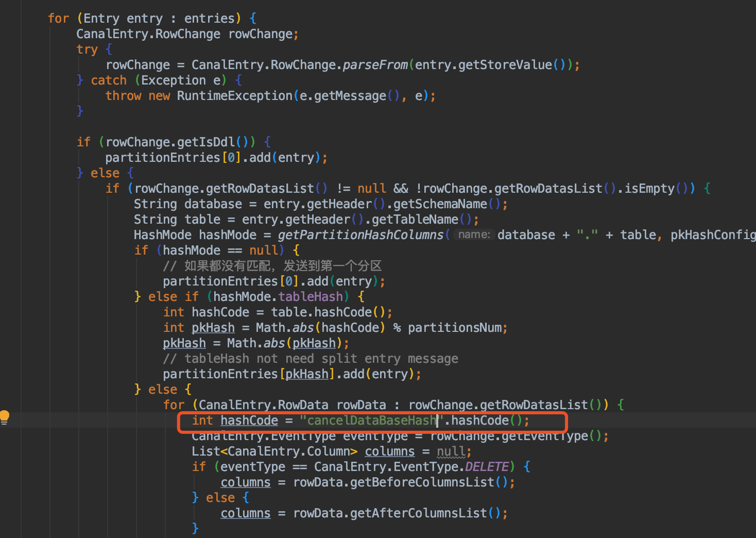Click 'RuntimeException' in throw statement

point(235,96)
